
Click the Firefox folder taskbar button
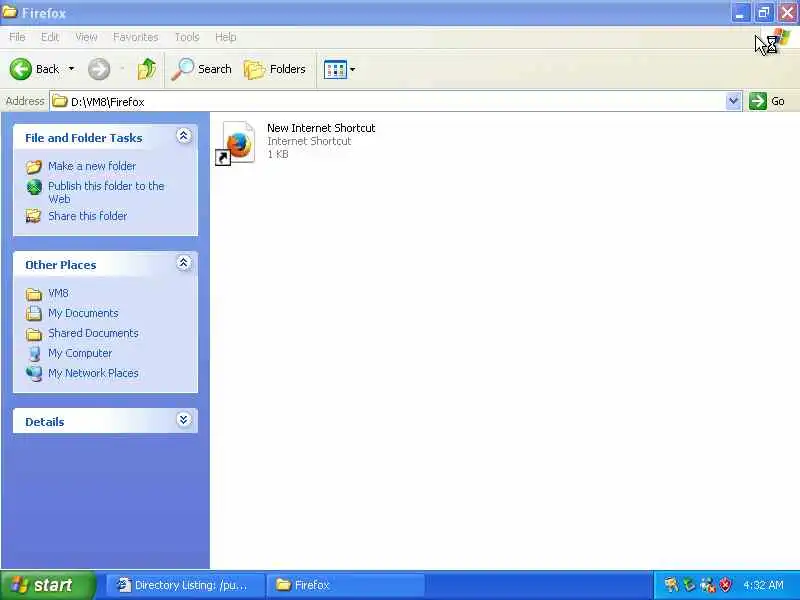pos(346,585)
